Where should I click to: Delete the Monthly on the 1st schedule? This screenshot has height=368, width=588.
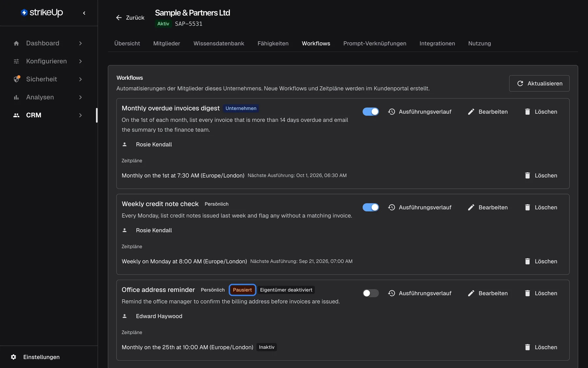point(541,175)
